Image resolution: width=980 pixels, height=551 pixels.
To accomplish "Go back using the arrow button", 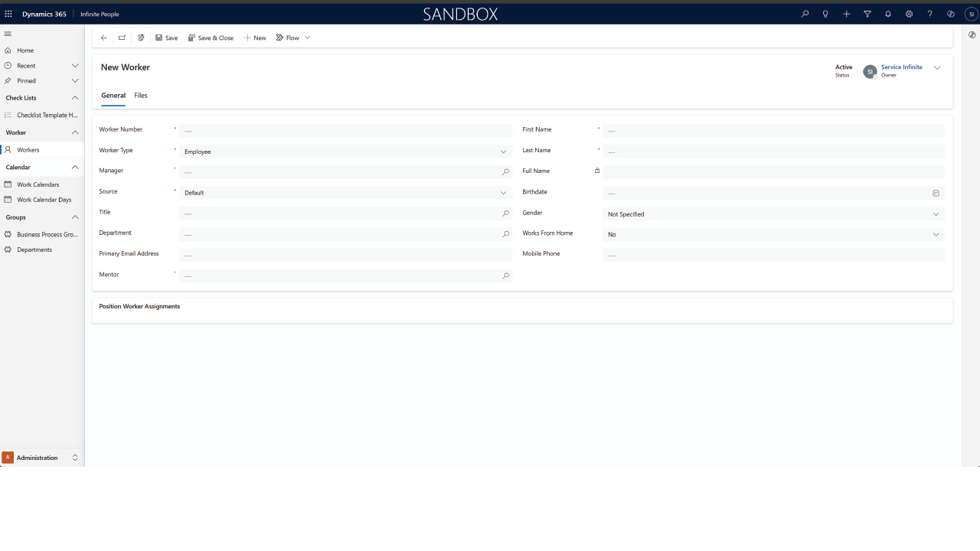I will 104,37.
